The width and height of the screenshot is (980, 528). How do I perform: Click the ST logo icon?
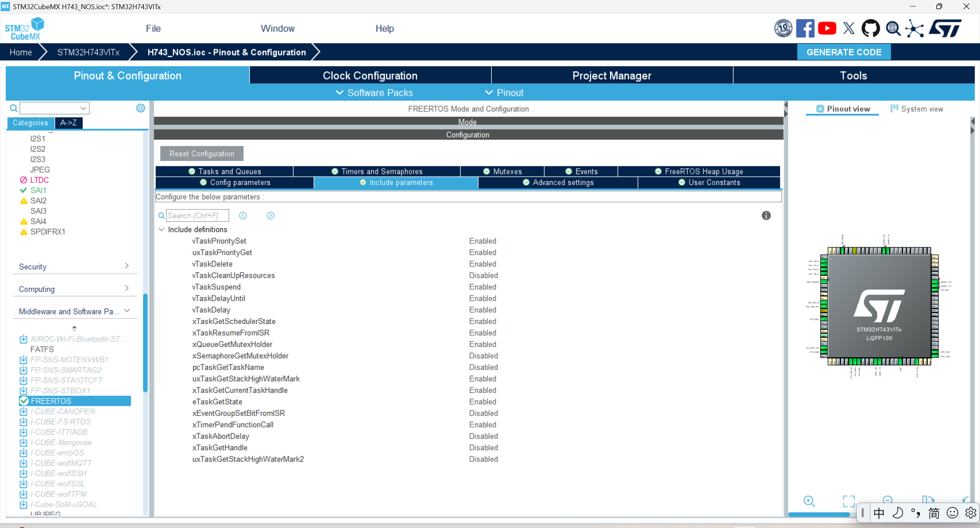pos(945,28)
